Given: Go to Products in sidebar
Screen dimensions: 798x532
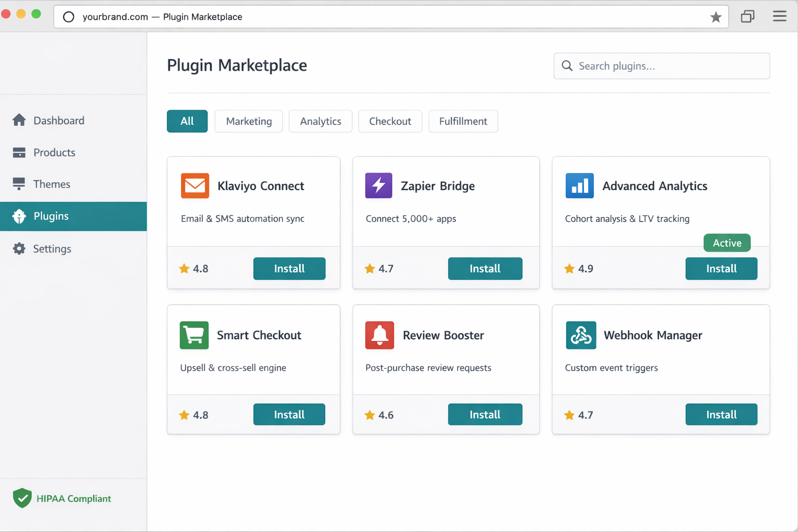Looking at the screenshot, I should (x=73, y=152).
